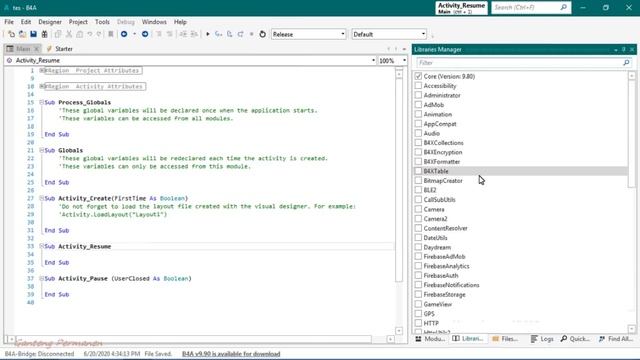640x360 pixels.
Task: Click the search magnifier in top search box
Action: tap(564, 7)
